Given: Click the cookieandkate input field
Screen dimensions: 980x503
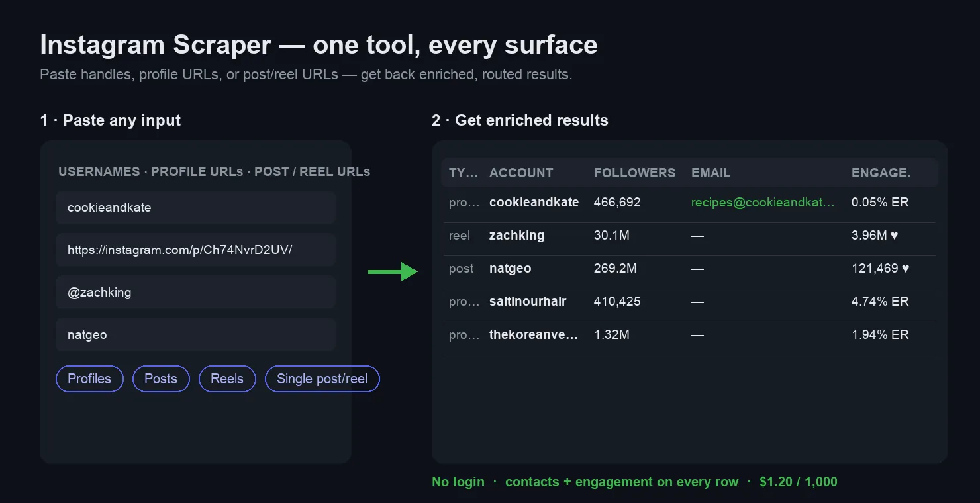Looking at the screenshot, I should pos(196,207).
